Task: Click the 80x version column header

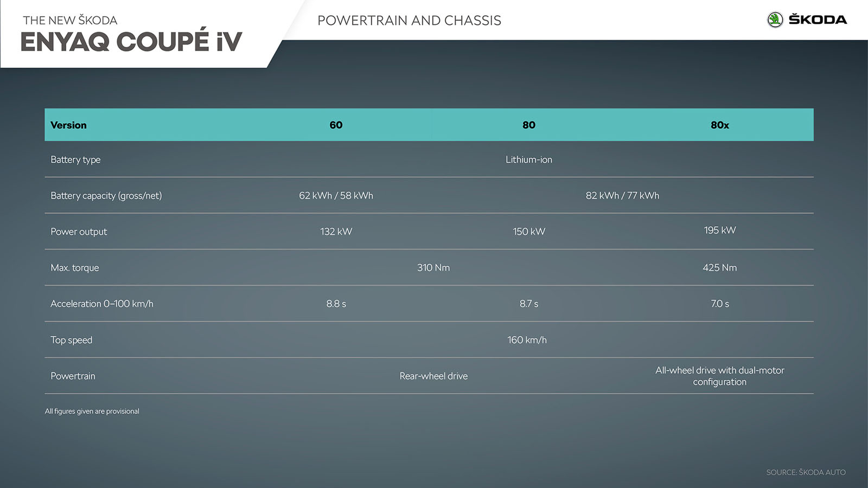Action: [x=719, y=125]
